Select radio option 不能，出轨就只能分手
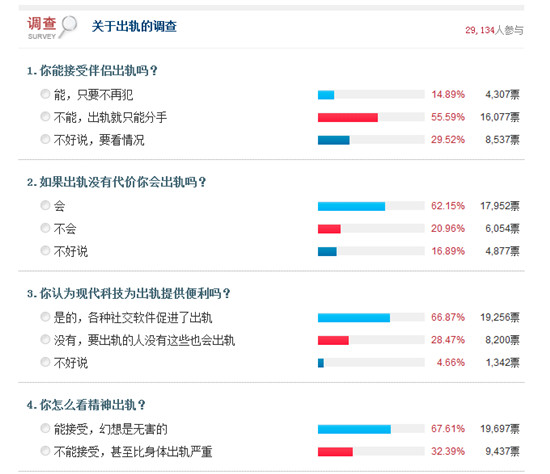Image resolution: width=550 pixels, height=474 pixels. tap(45, 116)
